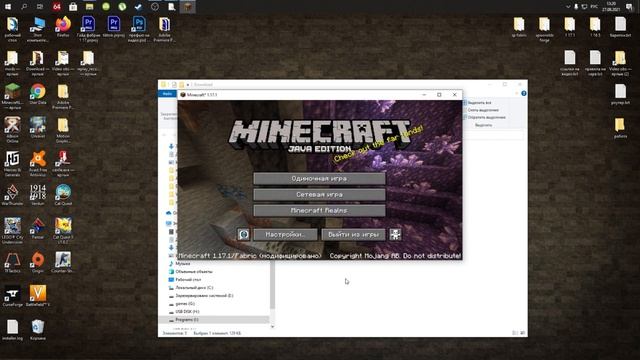Open the taskbar clock and date
Screen dimensions: 640x360
click(x=611, y=7)
